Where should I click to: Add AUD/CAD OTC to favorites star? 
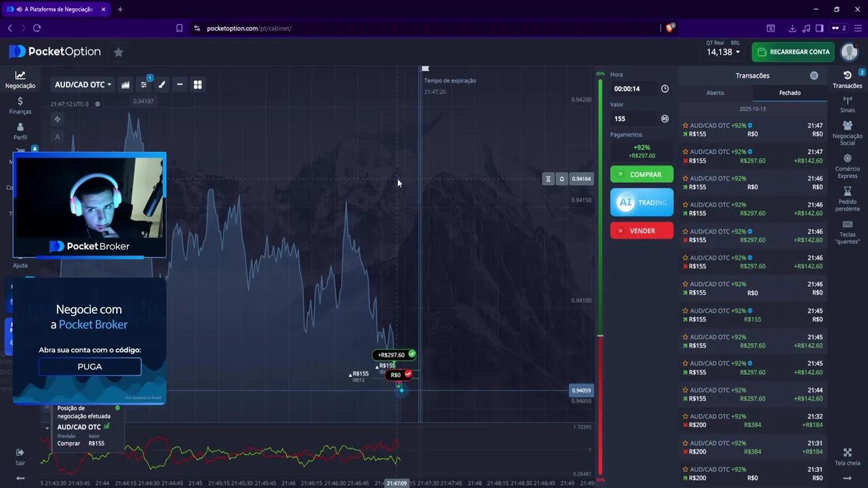(119, 52)
